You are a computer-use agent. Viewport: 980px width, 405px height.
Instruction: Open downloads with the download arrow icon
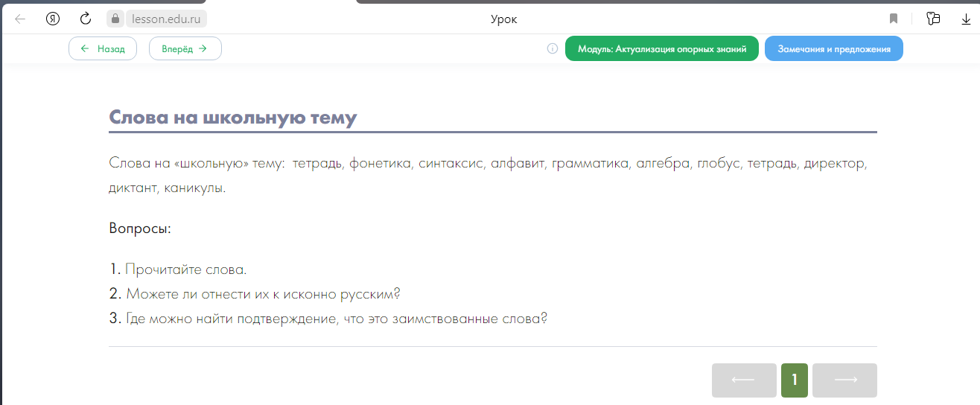pos(966,19)
